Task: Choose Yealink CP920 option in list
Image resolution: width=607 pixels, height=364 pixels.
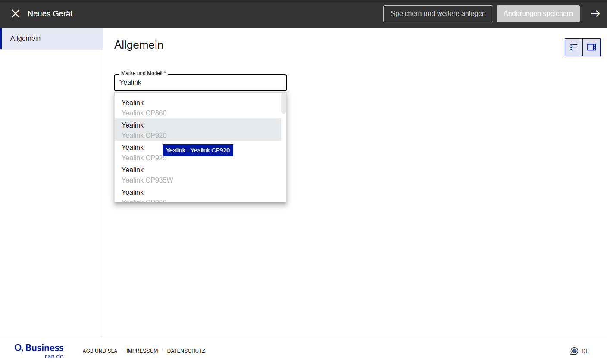Action: coord(197,130)
